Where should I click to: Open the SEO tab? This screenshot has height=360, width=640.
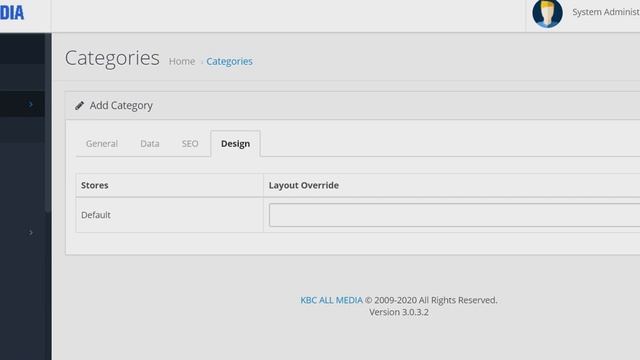pyautogui.click(x=190, y=144)
